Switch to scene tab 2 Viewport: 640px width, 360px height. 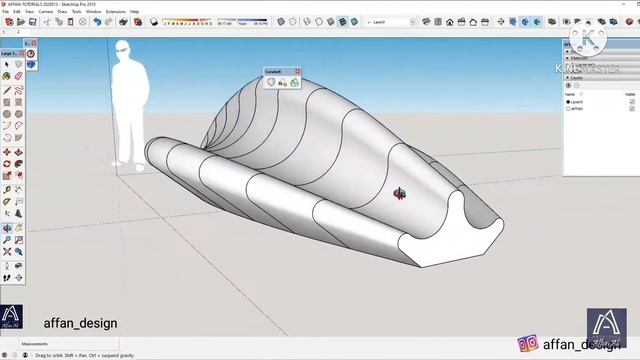pos(18,31)
